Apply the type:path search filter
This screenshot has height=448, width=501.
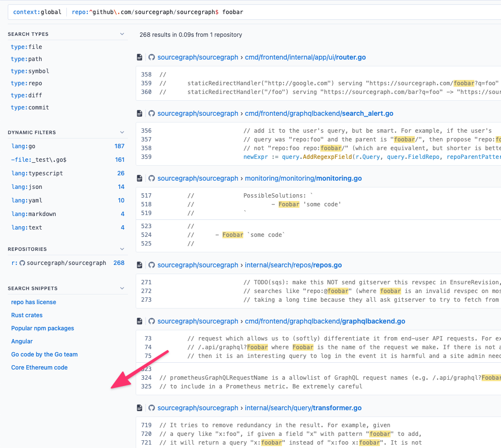[27, 59]
